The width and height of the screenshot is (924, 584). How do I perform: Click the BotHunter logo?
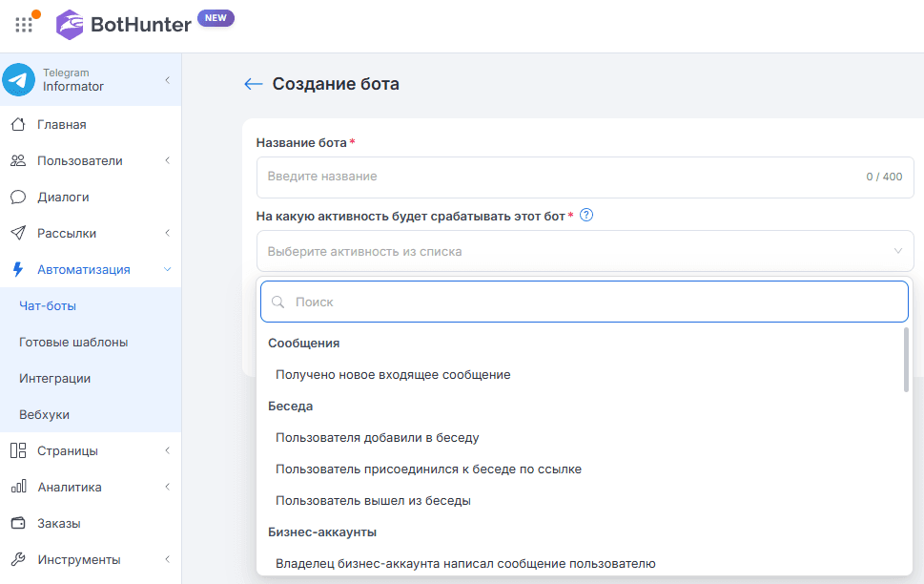pyautogui.click(x=123, y=25)
